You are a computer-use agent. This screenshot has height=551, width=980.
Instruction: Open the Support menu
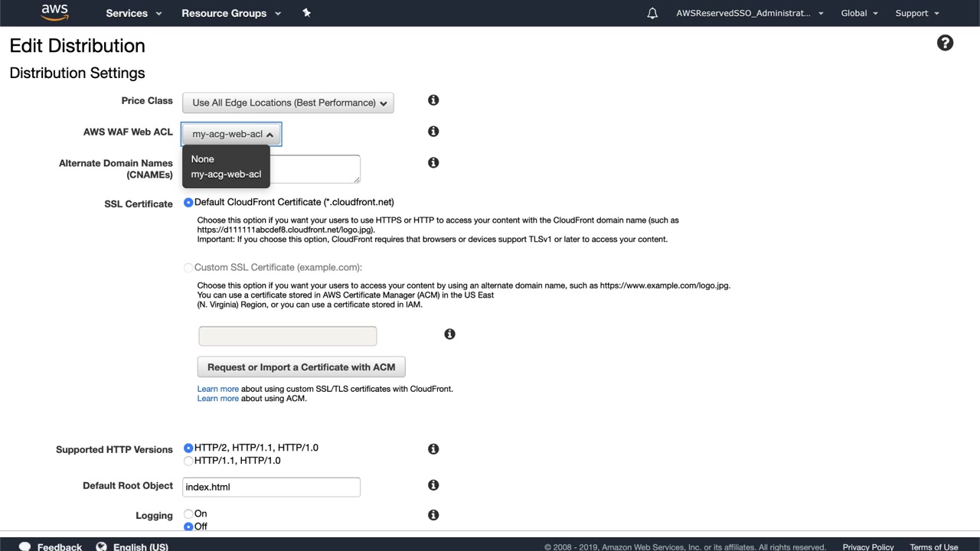click(917, 13)
